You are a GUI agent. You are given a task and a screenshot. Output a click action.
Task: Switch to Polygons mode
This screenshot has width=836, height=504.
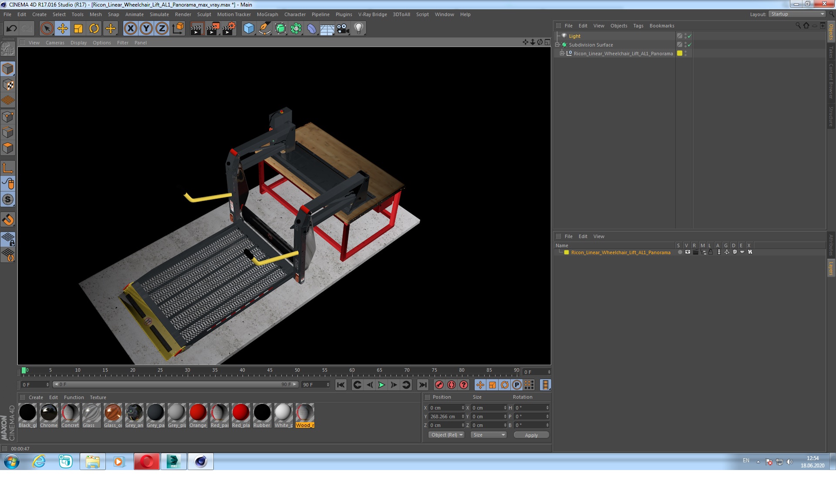click(x=8, y=148)
